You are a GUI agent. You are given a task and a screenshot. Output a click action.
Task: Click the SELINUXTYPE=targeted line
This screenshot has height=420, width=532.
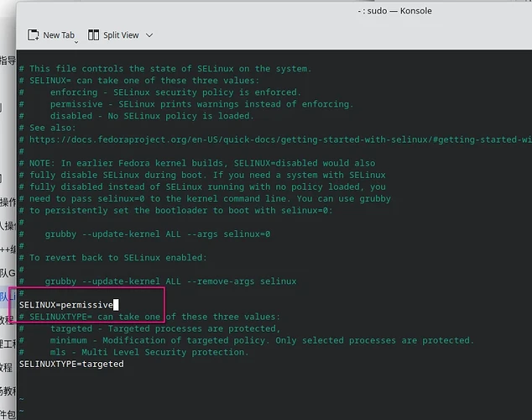[x=71, y=364]
